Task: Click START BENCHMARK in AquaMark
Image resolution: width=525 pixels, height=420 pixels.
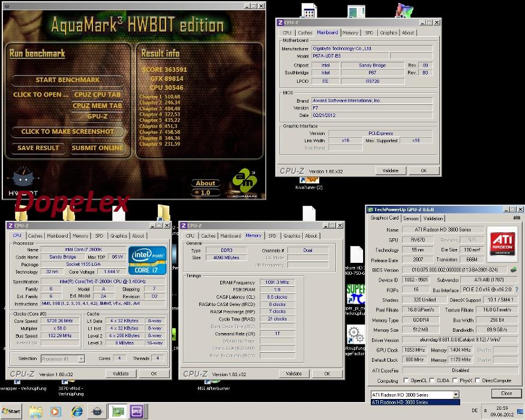Action: [68, 80]
